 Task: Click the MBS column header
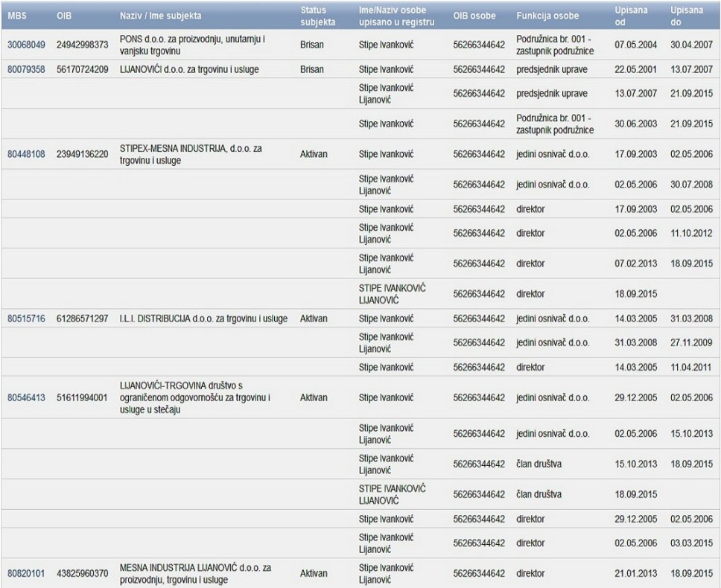click(17, 16)
